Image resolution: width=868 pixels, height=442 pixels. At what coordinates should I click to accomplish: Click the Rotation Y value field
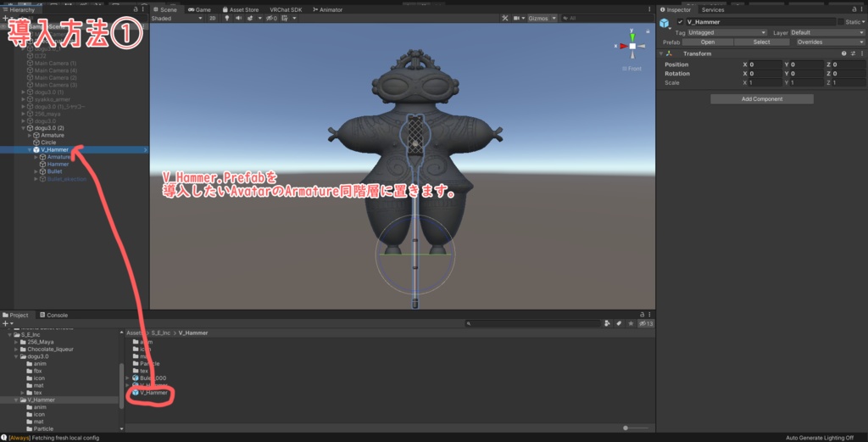pos(807,74)
